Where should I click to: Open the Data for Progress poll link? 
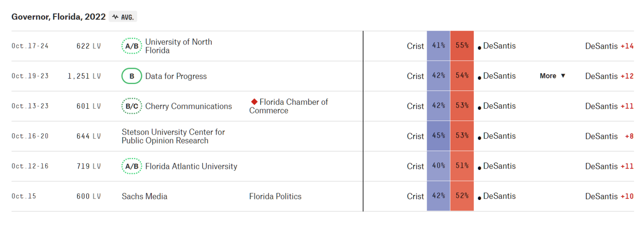pyautogui.click(x=176, y=76)
